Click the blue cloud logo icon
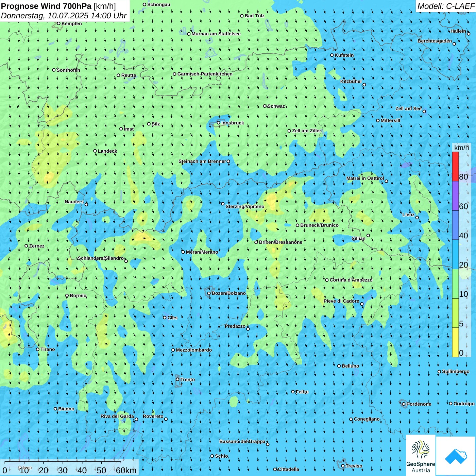Image resolution: width=476 pixels, height=476 pixels. click(x=456, y=456)
